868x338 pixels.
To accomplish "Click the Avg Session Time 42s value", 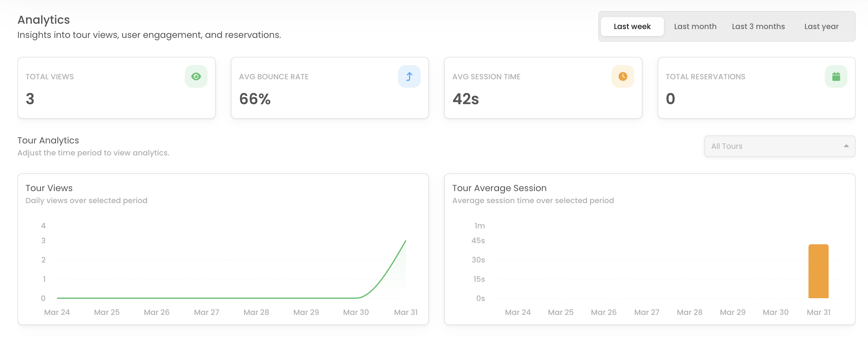I will point(465,99).
